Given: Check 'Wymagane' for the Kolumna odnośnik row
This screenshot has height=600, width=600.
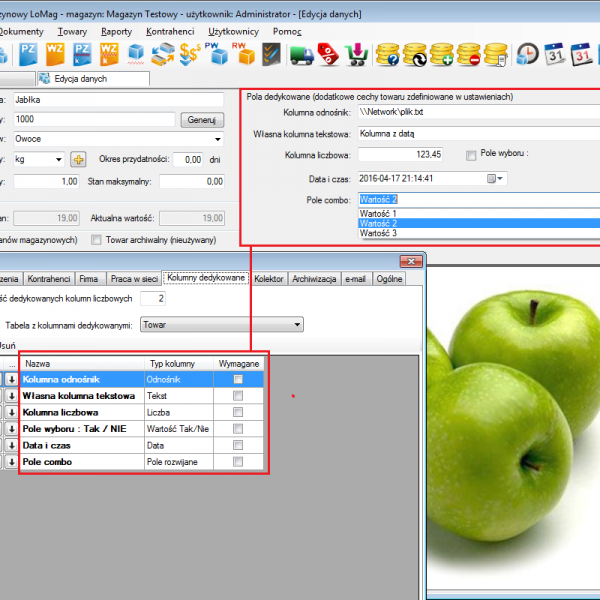Looking at the screenshot, I should click(237, 380).
